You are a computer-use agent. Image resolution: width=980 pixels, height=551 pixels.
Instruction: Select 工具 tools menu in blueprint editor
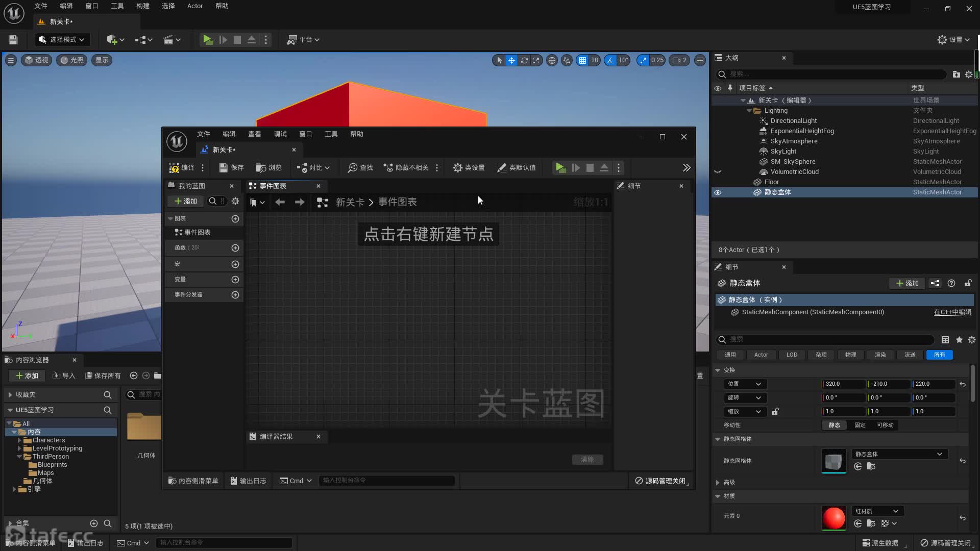331,133
